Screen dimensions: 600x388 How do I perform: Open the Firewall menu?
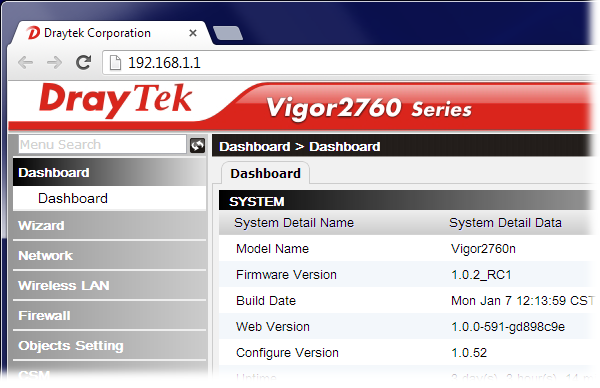coord(109,315)
